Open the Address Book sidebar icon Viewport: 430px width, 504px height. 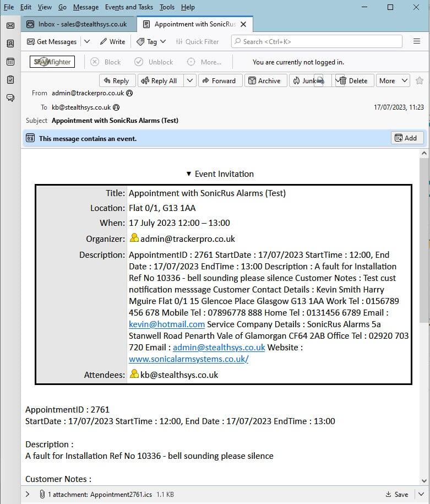point(10,44)
